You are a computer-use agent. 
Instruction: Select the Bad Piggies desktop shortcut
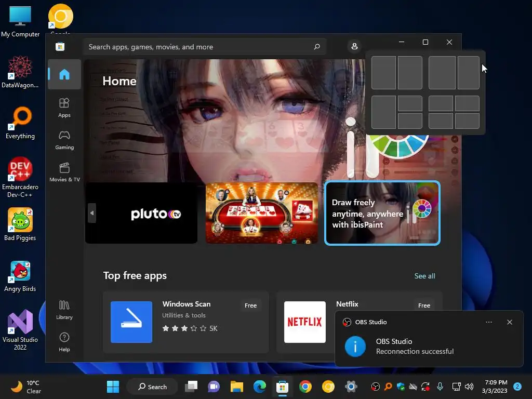coord(20,225)
